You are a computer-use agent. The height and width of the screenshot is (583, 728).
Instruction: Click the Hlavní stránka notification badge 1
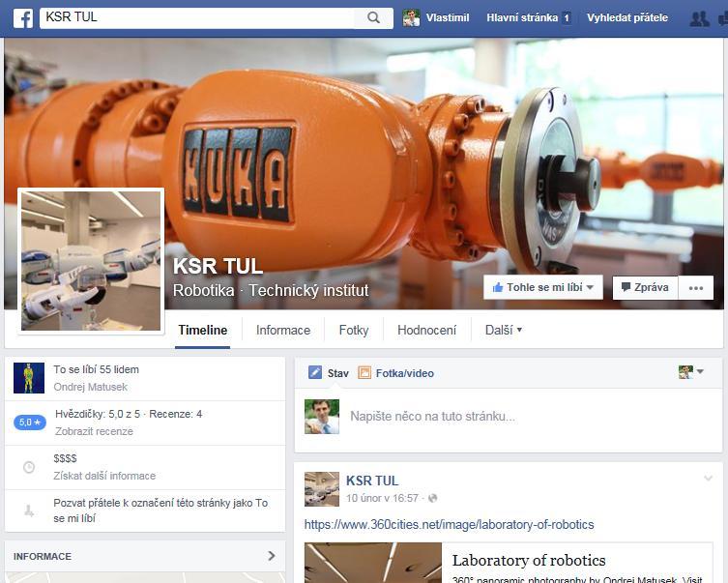pyautogui.click(x=567, y=18)
